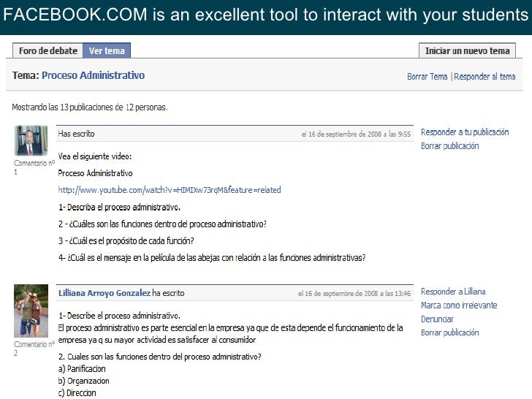Delete first post via Borrar publicación
The width and height of the screenshot is (532, 399).
(x=449, y=145)
